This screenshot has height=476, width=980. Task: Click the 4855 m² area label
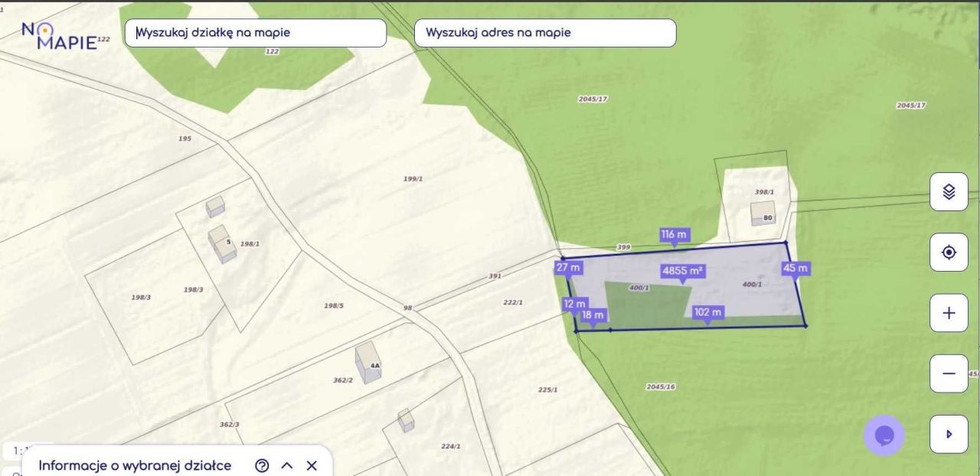[683, 271]
